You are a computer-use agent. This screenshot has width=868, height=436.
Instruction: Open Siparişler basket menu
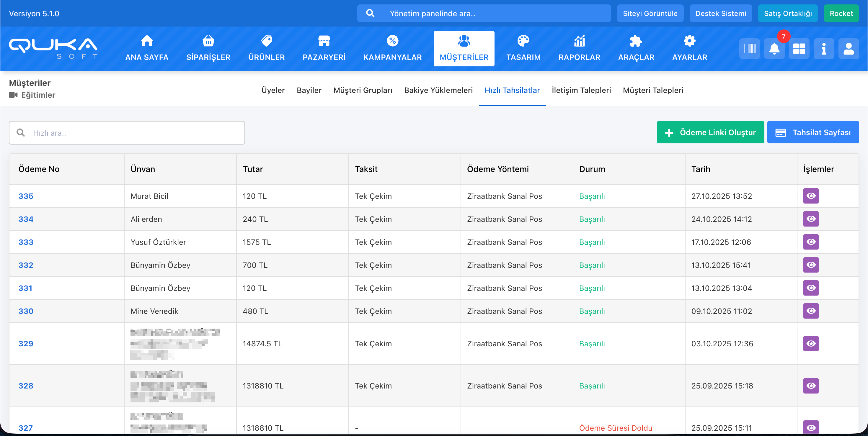pyautogui.click(x=208, y=48)
